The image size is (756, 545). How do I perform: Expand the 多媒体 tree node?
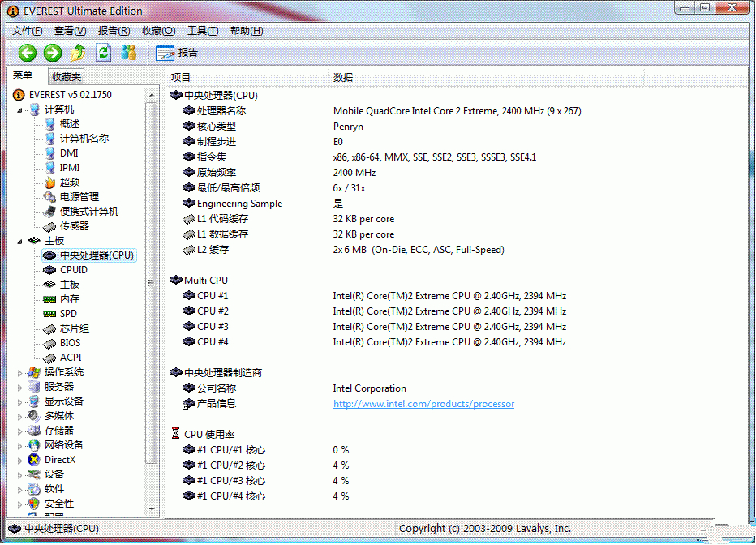(19, 417)
